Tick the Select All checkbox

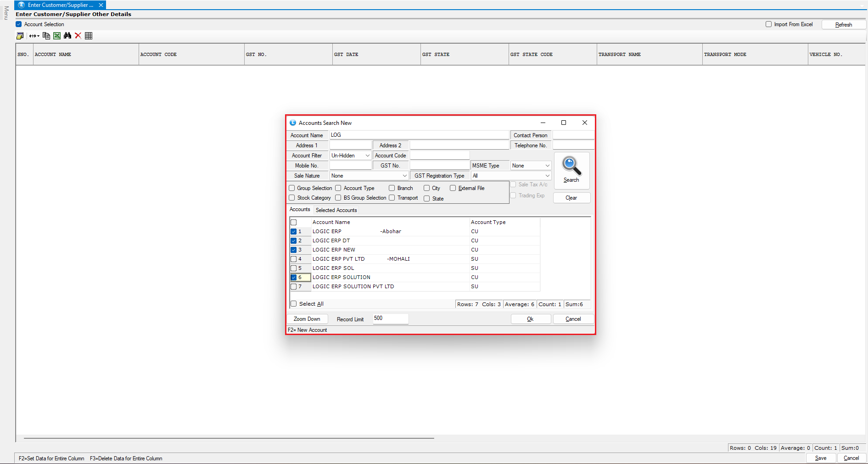click(x=294, y=304)
